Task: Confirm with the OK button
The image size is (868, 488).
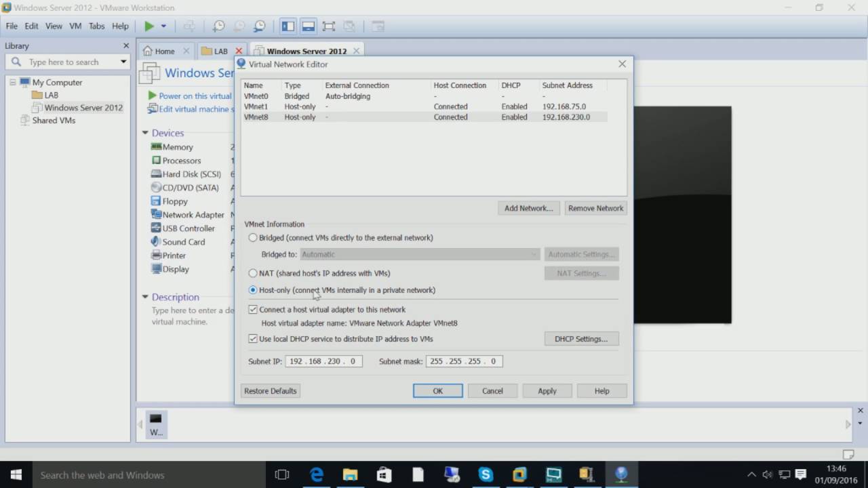Action: coord(438,391)
